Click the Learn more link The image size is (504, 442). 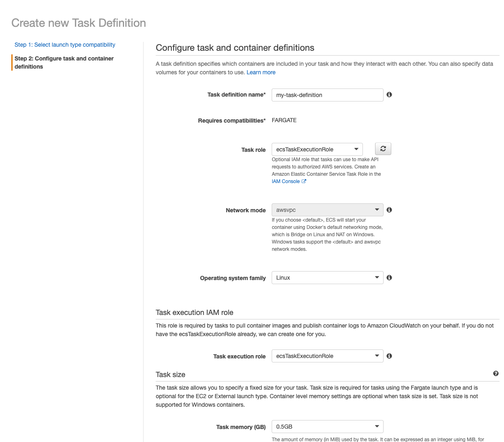pyautogui.click(x=261, y=72)
